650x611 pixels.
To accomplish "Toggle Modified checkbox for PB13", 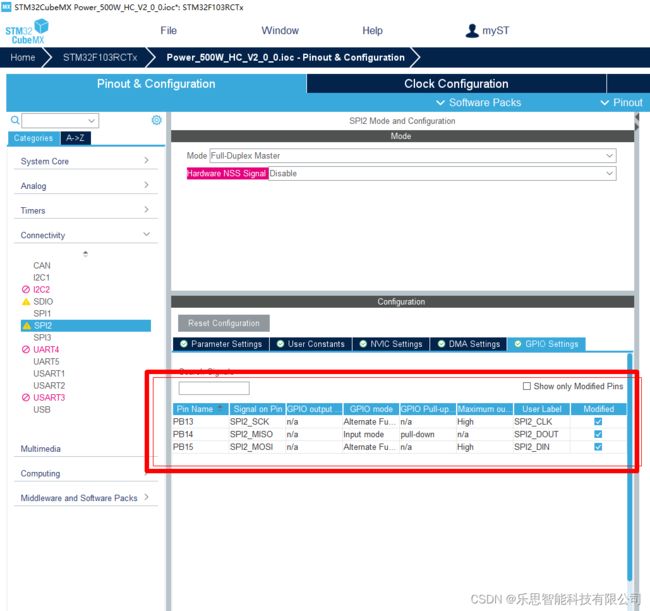I will [x=598, y=422].
